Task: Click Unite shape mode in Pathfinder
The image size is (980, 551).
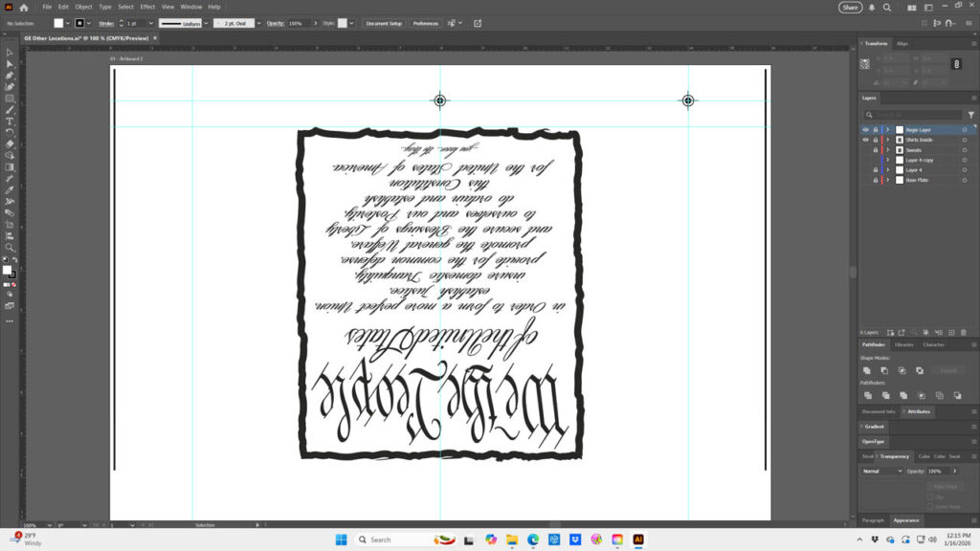Action: [867, 370]
